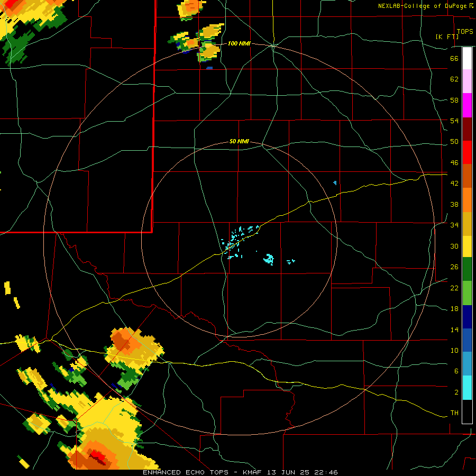Click the legend value 34
This screenshot has height=476, width=476.
(454, 225)
